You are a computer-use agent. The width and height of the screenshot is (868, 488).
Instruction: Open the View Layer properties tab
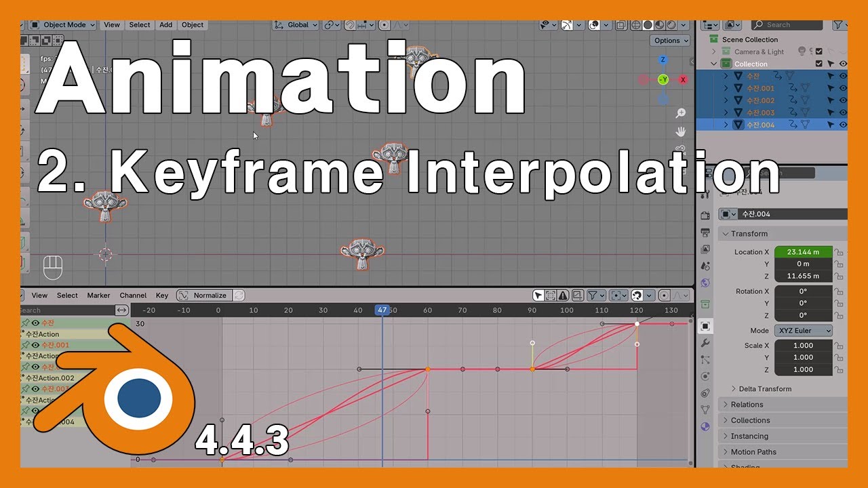705,249
